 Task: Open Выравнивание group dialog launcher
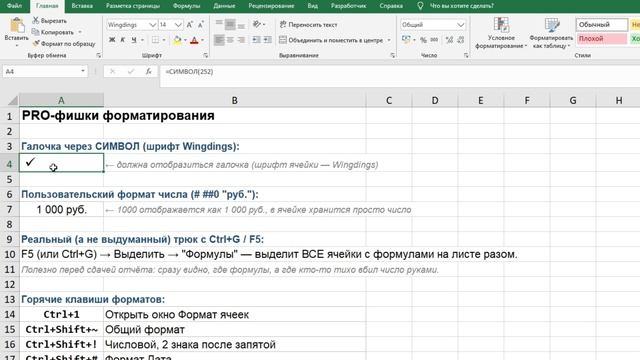pyautogui.click(x=392, y=55)
